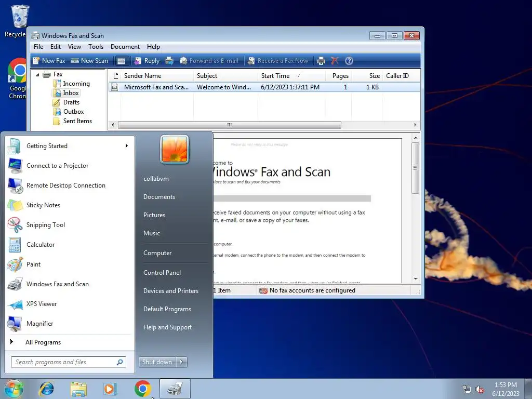Screen dimensions: 532x399
Task: Click the preview pane scroll down arrow
Action: coord(415,279)
